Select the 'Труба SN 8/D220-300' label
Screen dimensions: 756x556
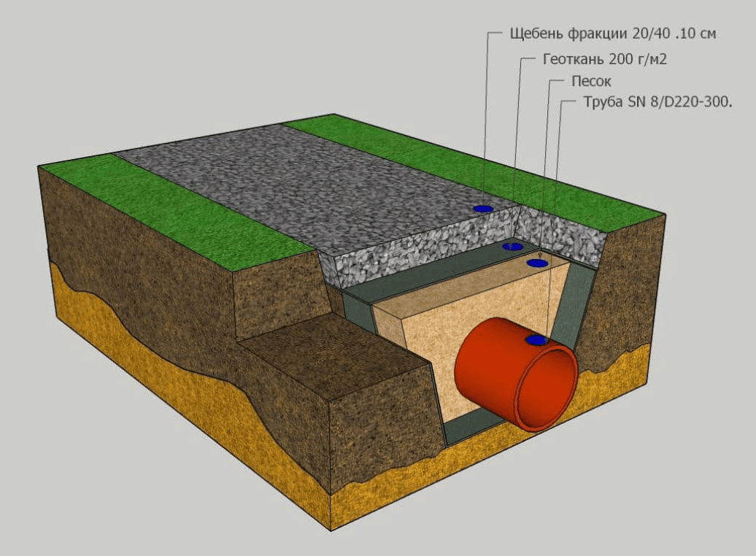coord(657,103)
